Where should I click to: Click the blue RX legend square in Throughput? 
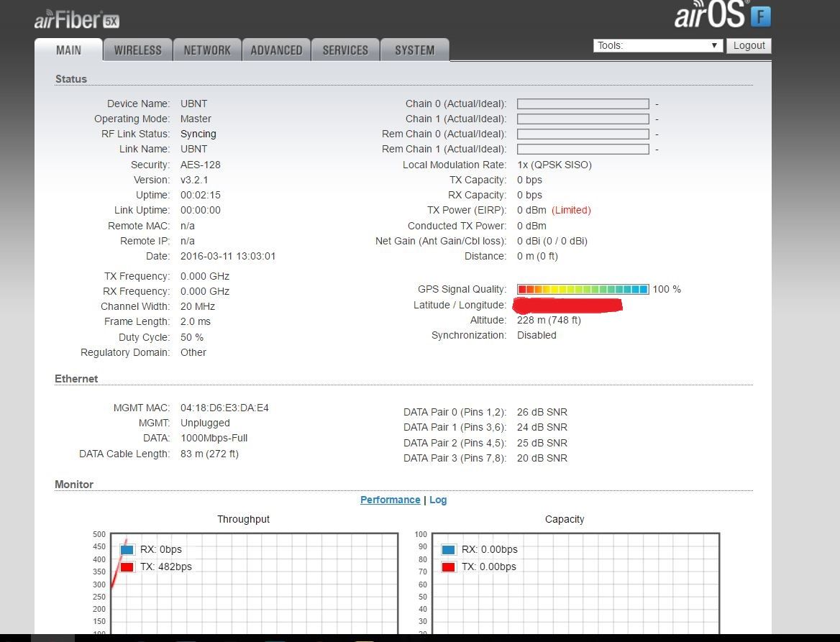tap(127, 550)
